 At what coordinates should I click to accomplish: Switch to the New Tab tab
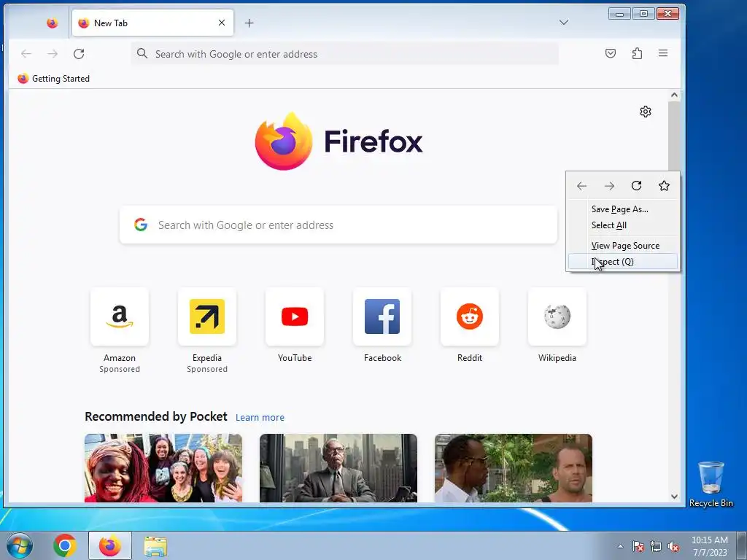(152, 23)
